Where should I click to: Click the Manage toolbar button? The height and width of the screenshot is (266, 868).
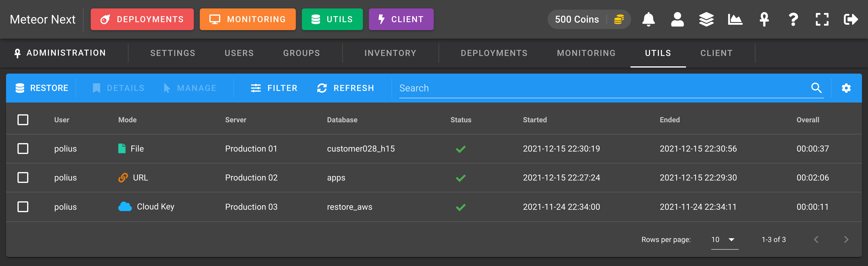(x=190, y=88)
